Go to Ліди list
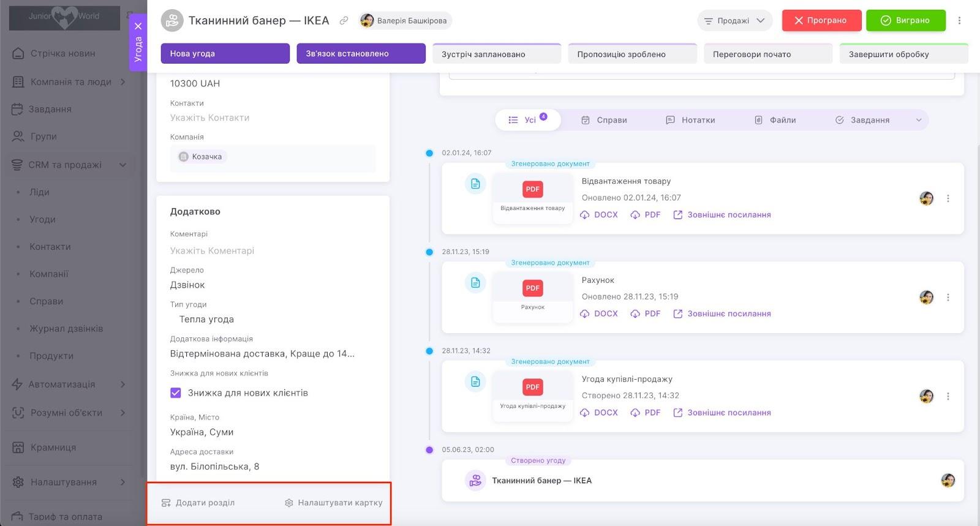The height and width of the screenshot is (526, 980). [39, 192]
